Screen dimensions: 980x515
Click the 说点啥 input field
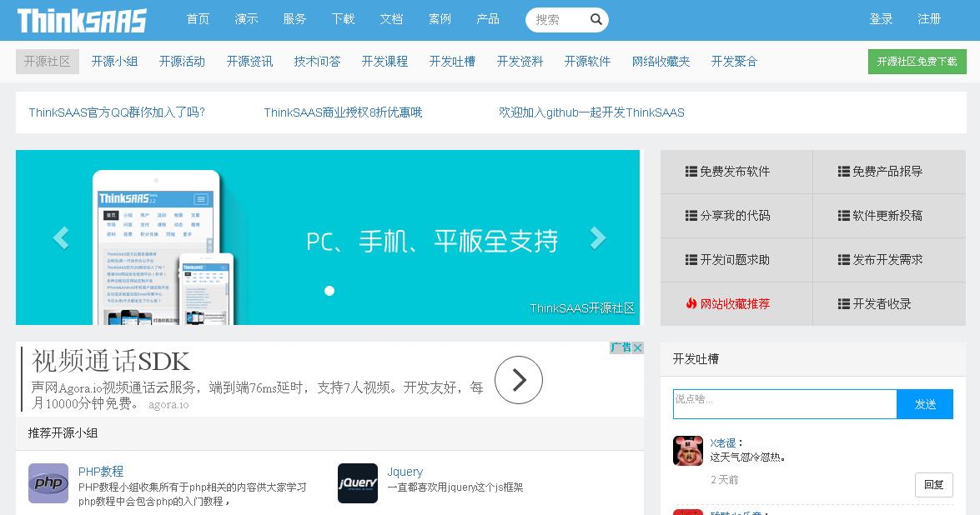tap(784, 403)
